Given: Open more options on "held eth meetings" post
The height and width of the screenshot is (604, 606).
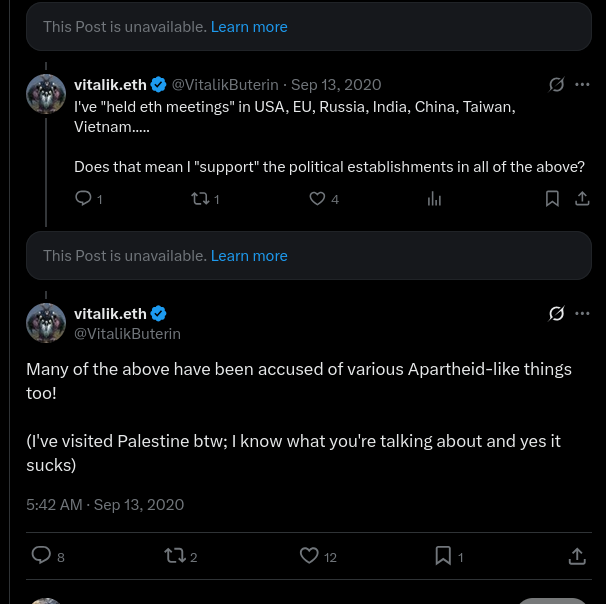Looking at the screenshot, I should click(582, 84).
